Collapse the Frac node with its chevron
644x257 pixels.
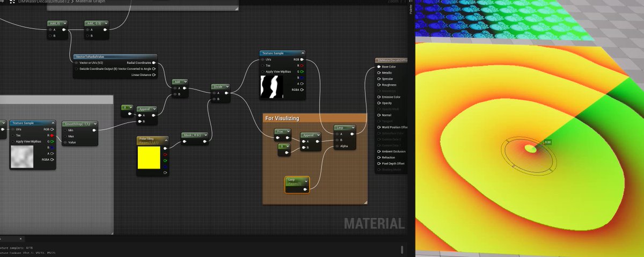click(x=288, y=131)
